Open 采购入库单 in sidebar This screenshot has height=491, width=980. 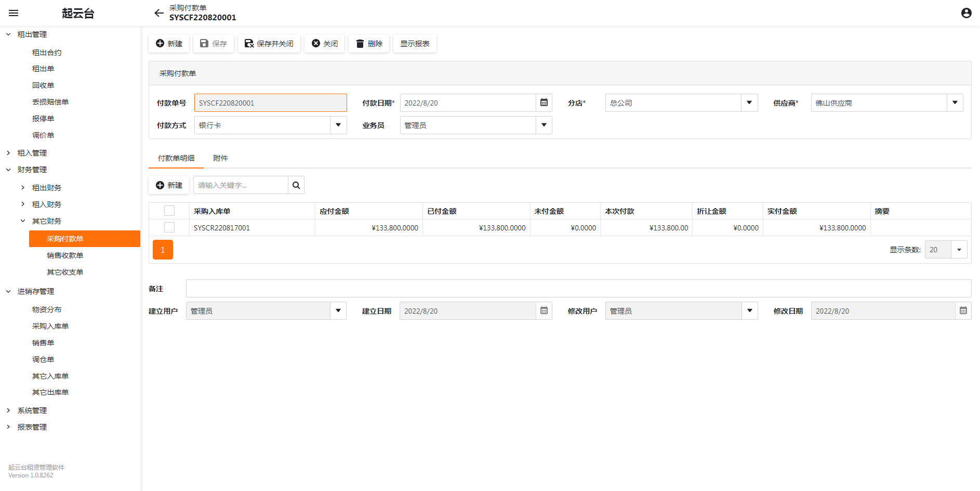pos(50,326)
